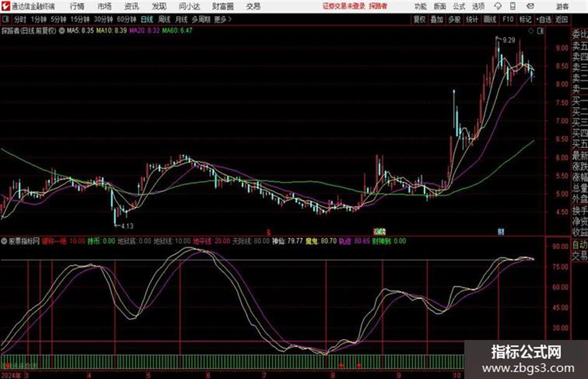Click the 神仙: 79.77 indicator value
The image size is (588, 379).
(x=287, y=241)
